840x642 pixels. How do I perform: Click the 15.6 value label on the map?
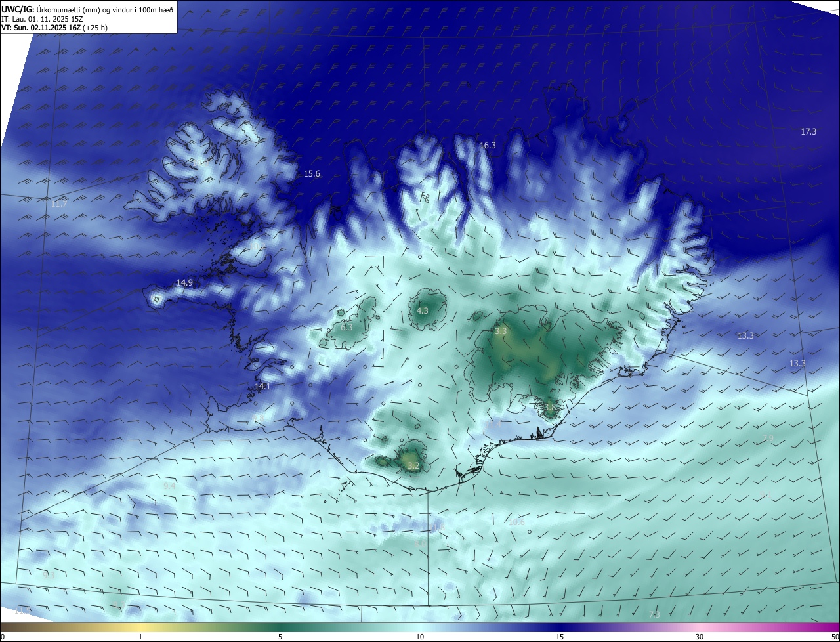tap(312, 174)
